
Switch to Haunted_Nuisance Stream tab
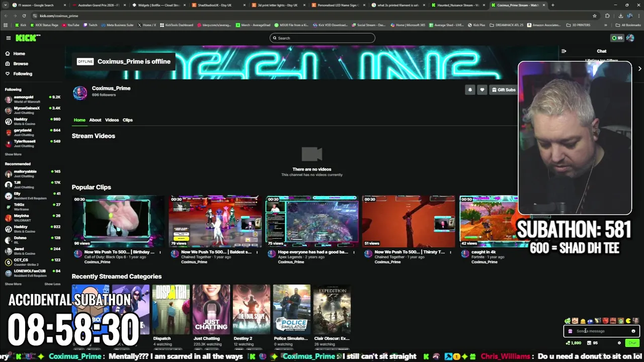click(458, 5)
